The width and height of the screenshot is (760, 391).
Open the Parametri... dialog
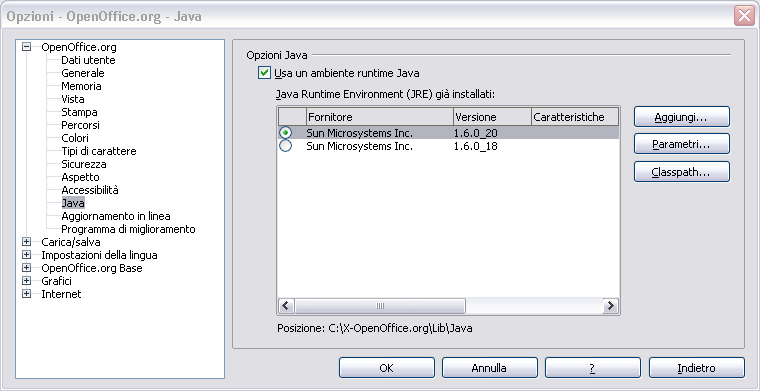[x=681, y=144]
